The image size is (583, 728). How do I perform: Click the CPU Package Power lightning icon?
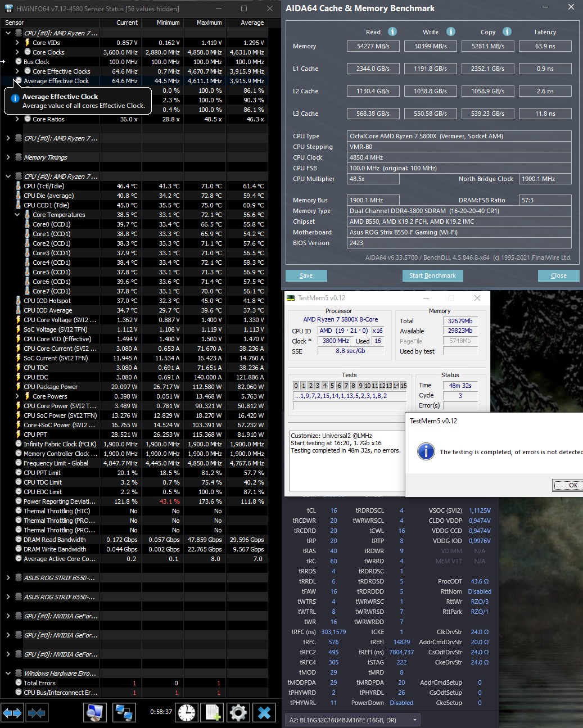[19, 387]
